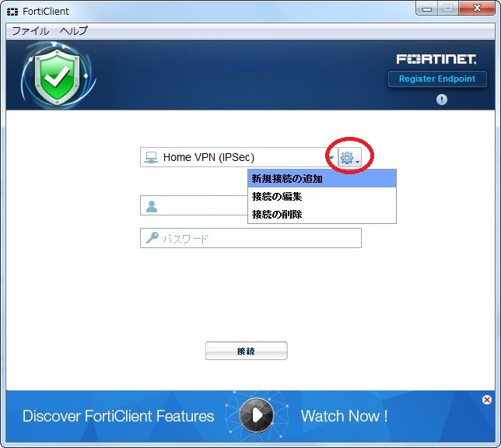
Task: Focus the パスワード password field
Action: pyautogui.click(x=250, y=238)
